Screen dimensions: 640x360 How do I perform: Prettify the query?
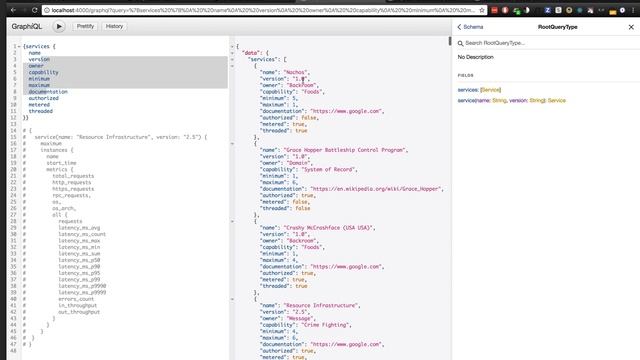(85, 26)
